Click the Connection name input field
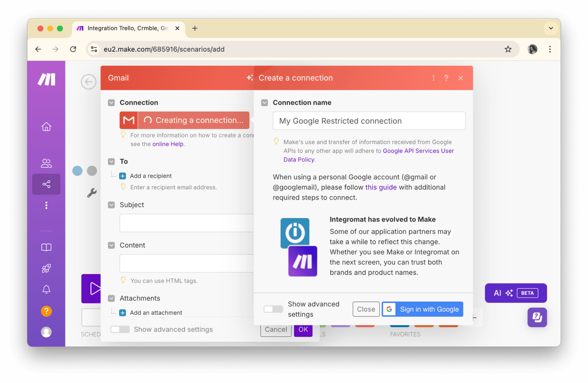This screenshot has width=588, height=383. [x=369, y=121]
